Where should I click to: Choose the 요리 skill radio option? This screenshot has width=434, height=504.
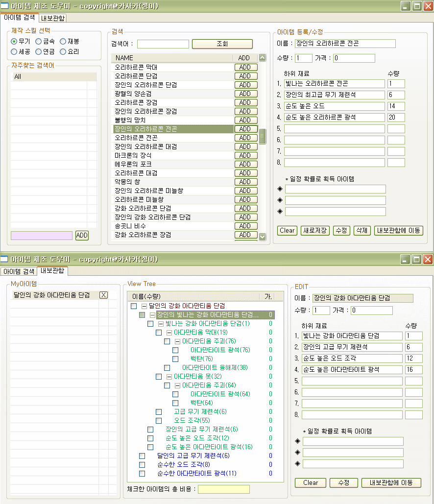pos(63,51)
